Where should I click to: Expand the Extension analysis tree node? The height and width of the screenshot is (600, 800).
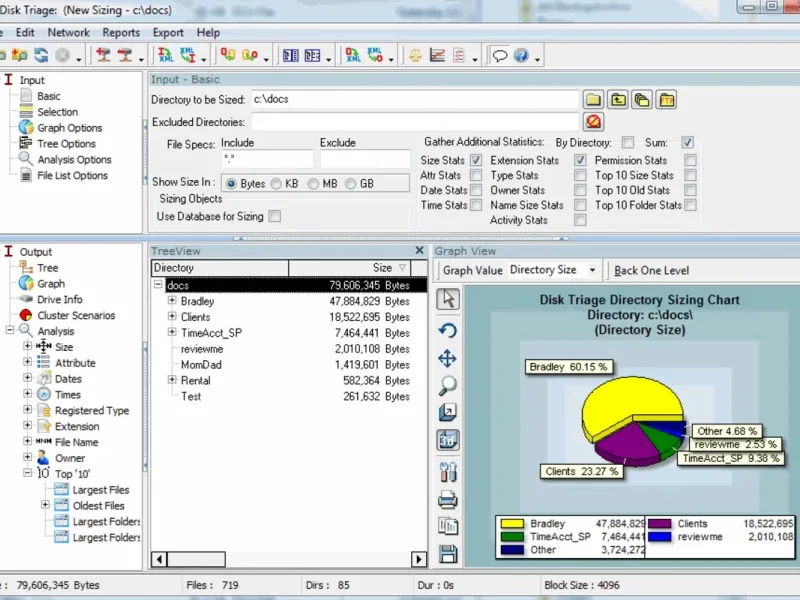[x=28, y=426]
